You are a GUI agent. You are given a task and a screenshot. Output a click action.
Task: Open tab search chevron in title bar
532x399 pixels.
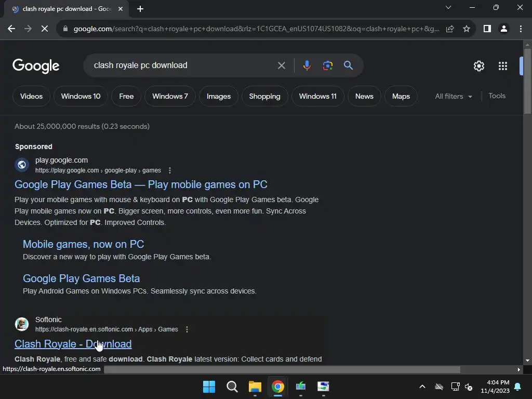coord(448,7)
